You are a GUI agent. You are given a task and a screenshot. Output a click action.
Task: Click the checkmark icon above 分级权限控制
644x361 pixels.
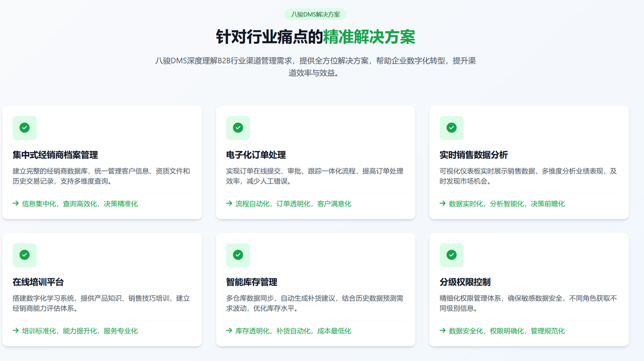pyautogui.click(x=452, y=255)
